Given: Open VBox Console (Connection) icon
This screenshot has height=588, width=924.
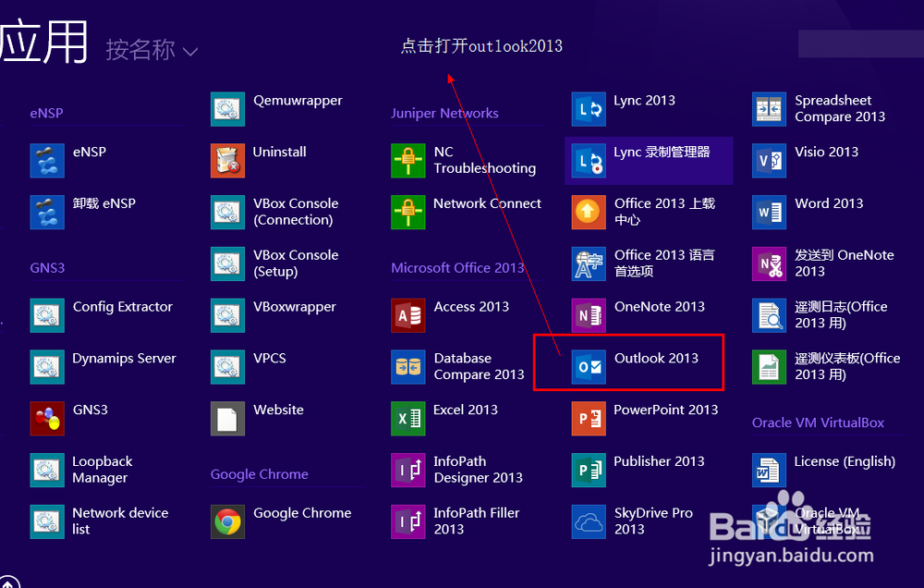Looking at the screenshot, I should [x=227, y=213].
